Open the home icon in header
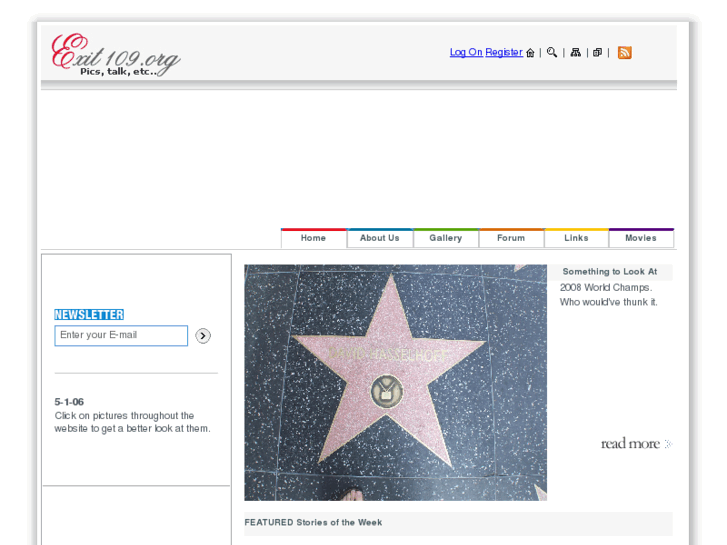Image resolution: width=727 pixels, height=545 pixels. coord(530,53)
